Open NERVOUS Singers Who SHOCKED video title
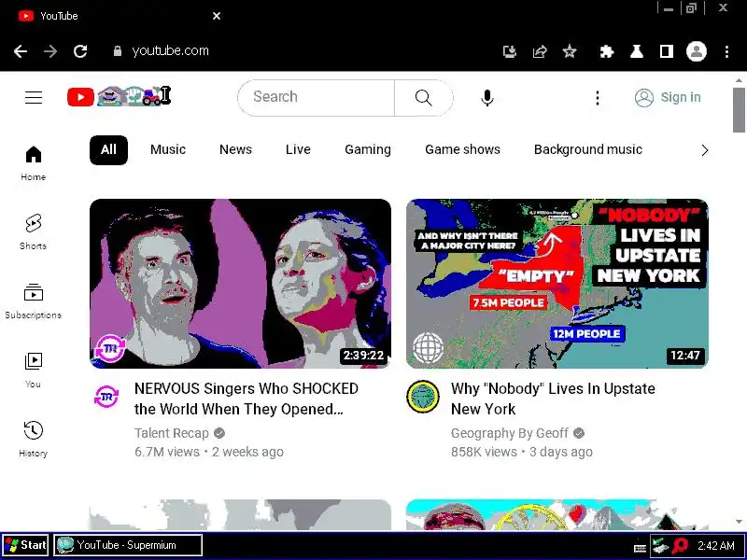Image resolution: width=747 pixels, height=560 pixels. (247, 399)
